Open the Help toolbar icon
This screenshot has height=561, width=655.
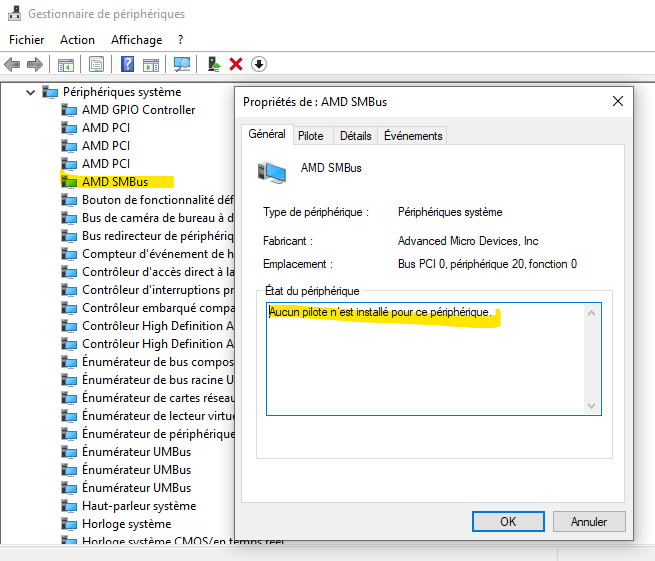click(x=127, y=64)
